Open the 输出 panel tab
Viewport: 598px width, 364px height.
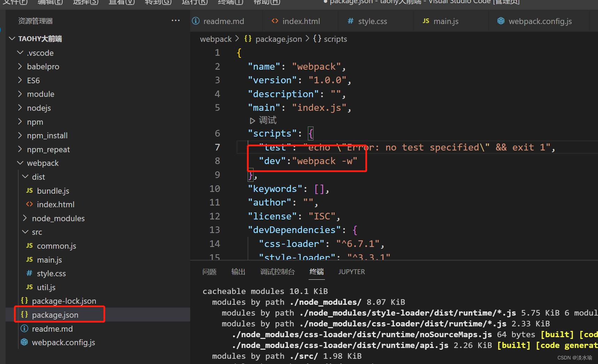pos(238,272)
